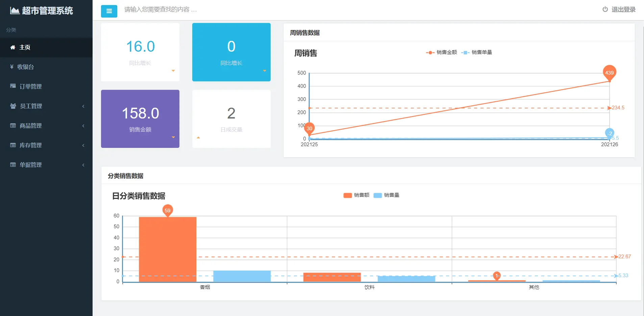The width and height of the screenshot is (644, 316).
Task: Toggle the 销售金额 legend series in weekly chart
Action: click(441, 52)
